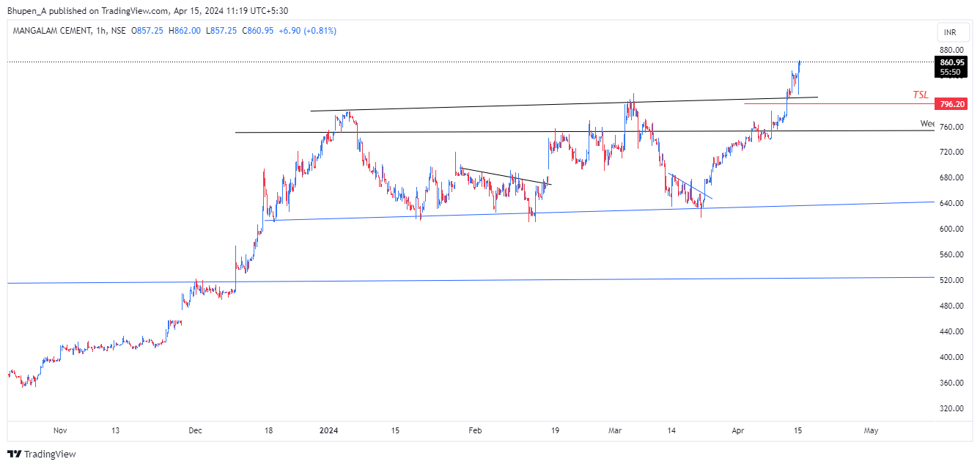Screen dimensions: 980x467
Task: Click the 2024 label on time axis
Action: (328, 431)
